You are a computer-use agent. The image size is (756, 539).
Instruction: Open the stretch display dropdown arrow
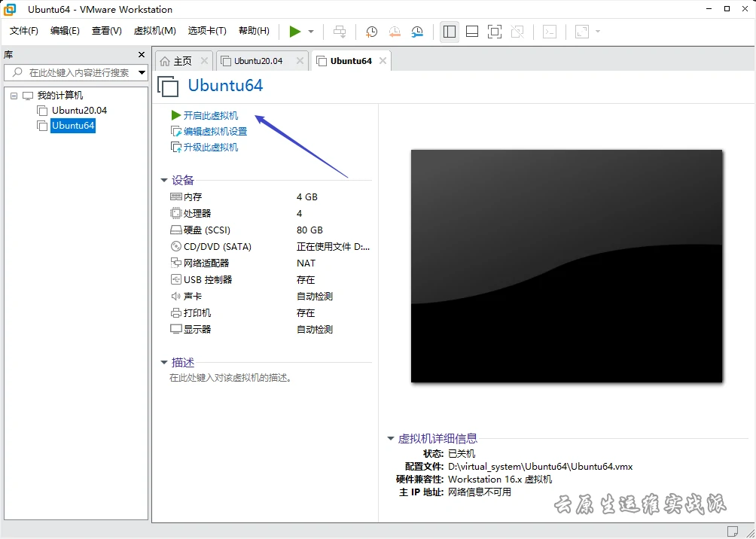tap(598, 32)
